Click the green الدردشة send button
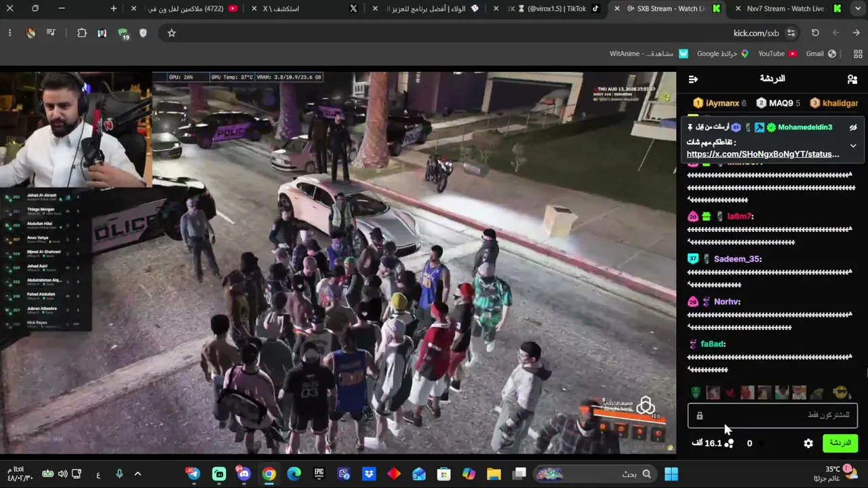The image size is (868, 488). 840,443
